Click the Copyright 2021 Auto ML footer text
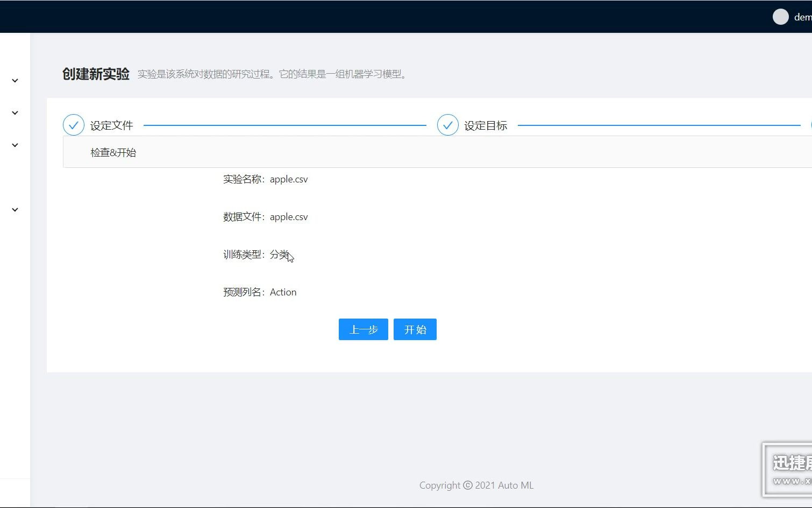Viewport: 812px width, 508px height. click(x=476, y=485)
